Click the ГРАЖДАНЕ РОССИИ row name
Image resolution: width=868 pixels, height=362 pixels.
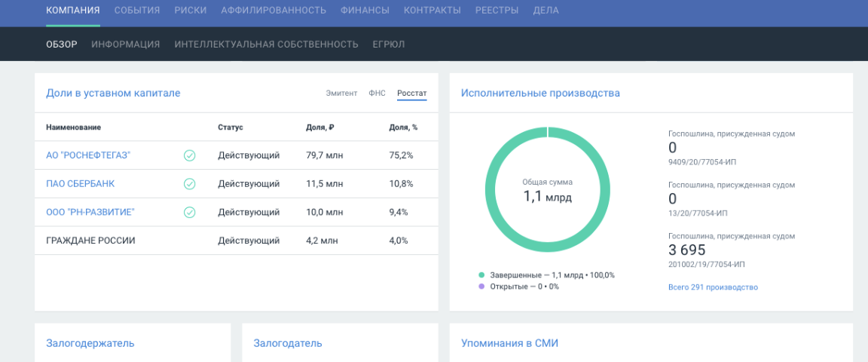click(90, 241)
